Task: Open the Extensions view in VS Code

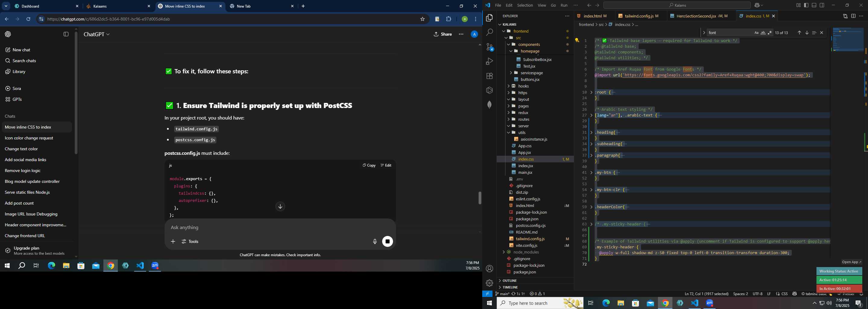Action: click(x=489, y=76)
